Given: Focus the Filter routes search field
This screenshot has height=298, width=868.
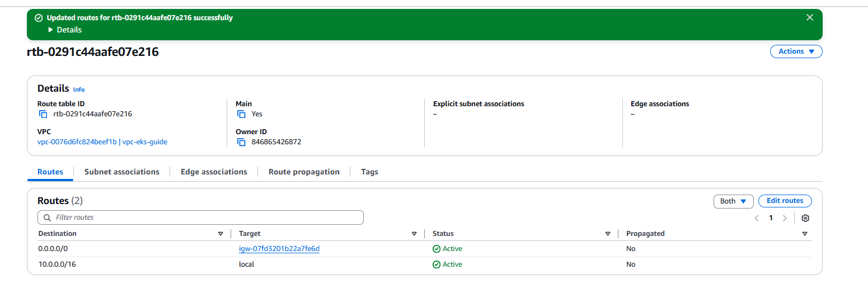Looking at the screenshot, I should tap(200, 217).
